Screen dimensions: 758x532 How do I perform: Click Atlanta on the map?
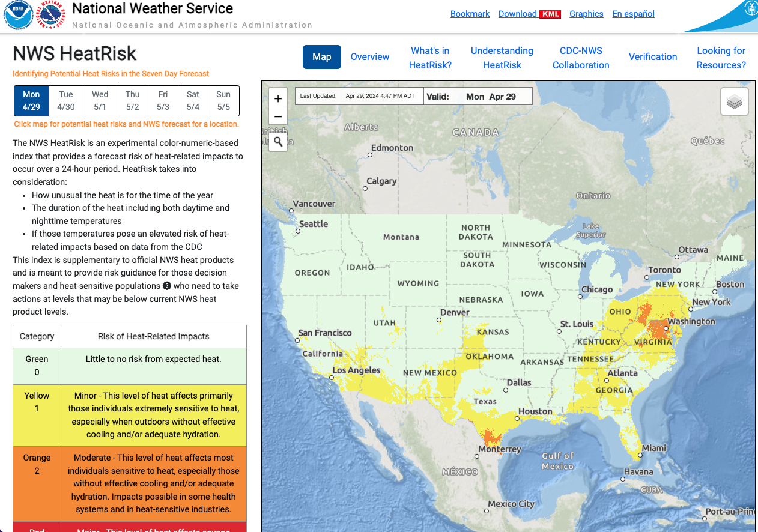pos(622,373)
